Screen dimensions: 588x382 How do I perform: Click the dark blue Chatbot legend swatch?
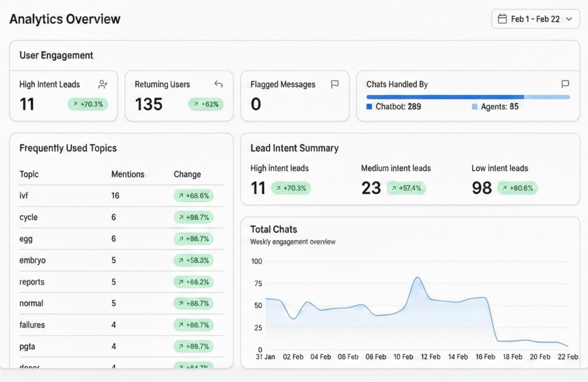pyautogui.click(x=369, y=107)
